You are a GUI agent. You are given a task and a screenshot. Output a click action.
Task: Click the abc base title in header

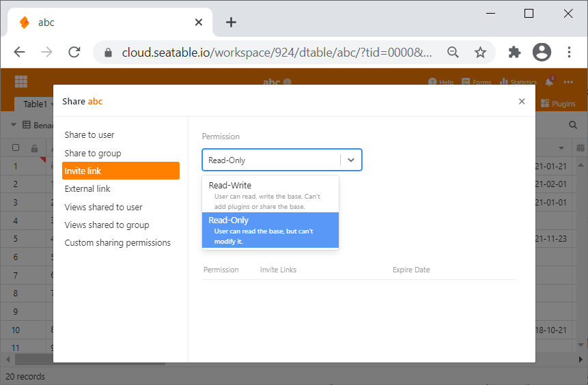click(272, 82)
